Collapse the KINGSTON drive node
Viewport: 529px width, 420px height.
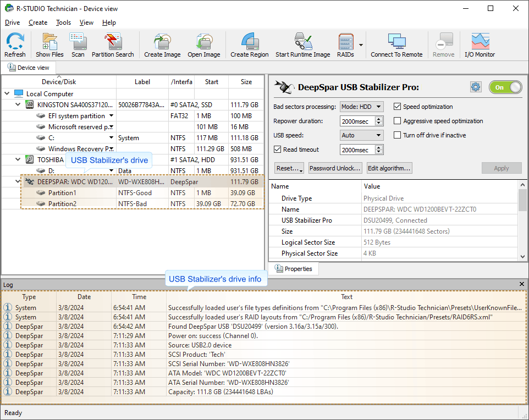18,104
